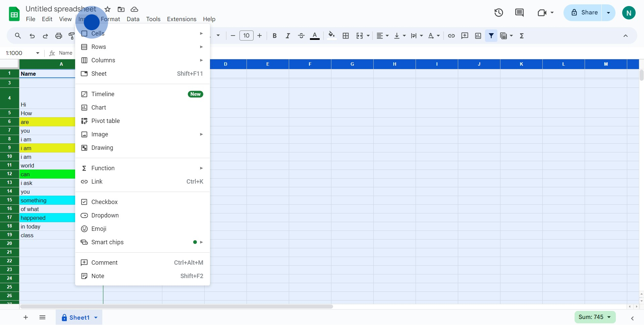Toggle strikethrough formatting
Screen dimensions: 644x325
301,36
